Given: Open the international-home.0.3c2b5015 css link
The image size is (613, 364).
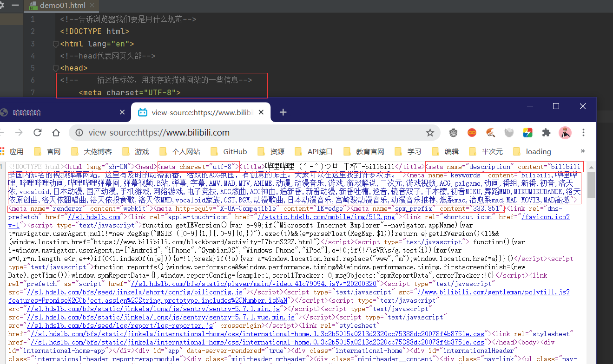Looking at the screenshot, I should pos(257,342).
